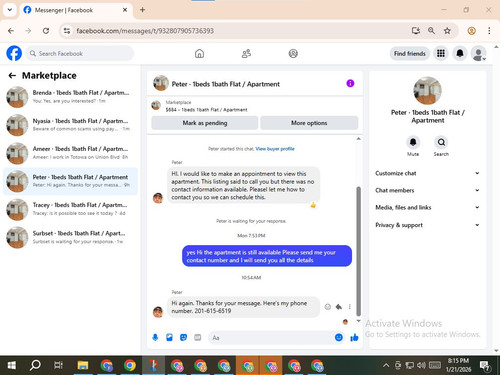Image resolution: width=500 pixels, height=375 pixels.
Task: Go to the Home feed icon
Action: [x=199, y=53]
